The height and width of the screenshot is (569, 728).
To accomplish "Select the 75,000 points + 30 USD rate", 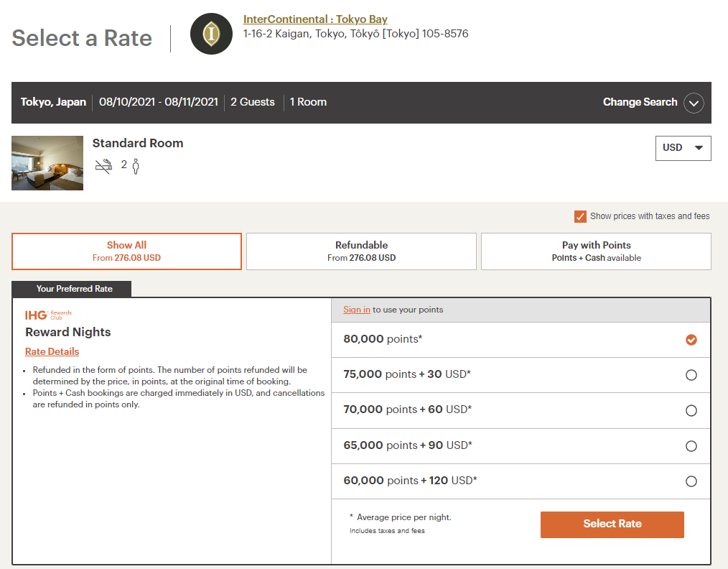I will 691,374.
